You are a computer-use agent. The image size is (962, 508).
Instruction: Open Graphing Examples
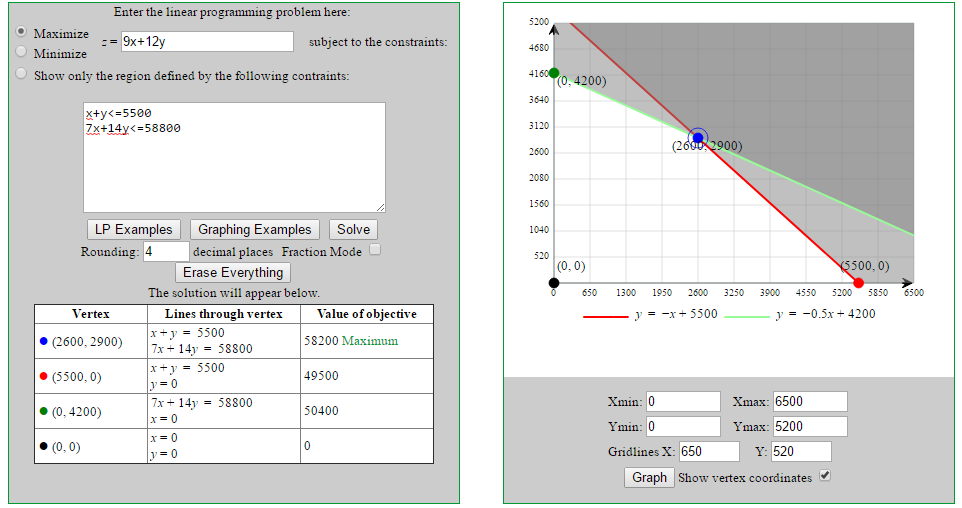255,230
